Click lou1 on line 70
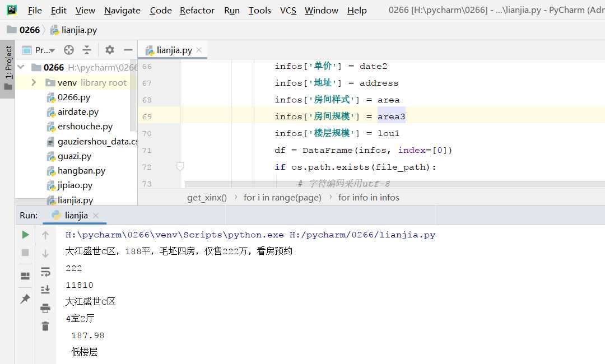The width and height of the screenshot is (605, 364). coord(389,133)
